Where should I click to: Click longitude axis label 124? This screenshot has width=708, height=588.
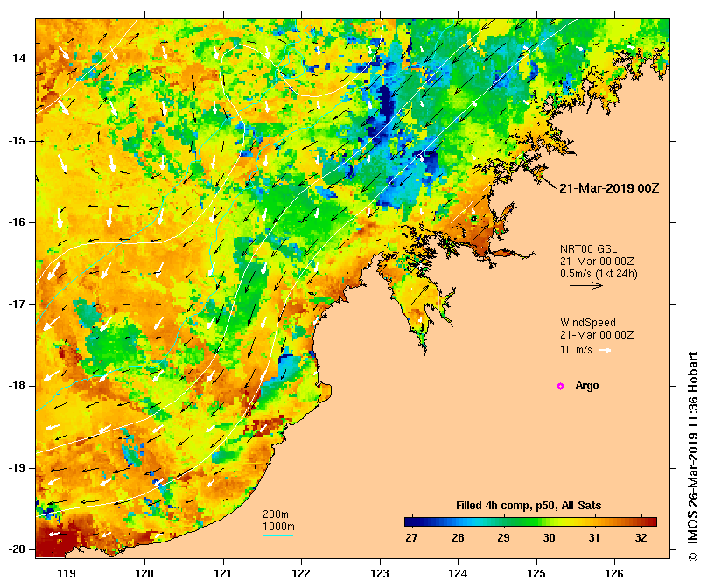pyautogui.click(x=459, y=573)
